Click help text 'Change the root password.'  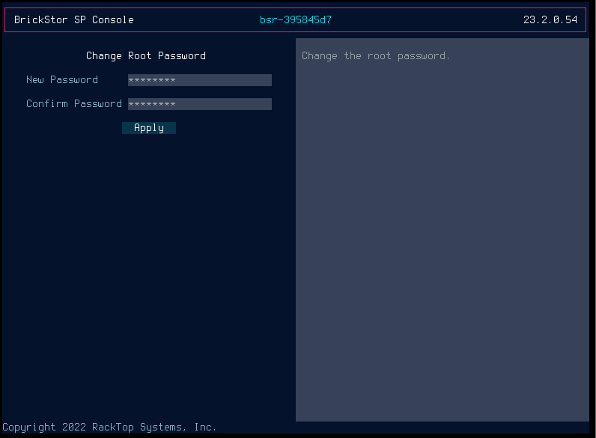coord(376,56)
